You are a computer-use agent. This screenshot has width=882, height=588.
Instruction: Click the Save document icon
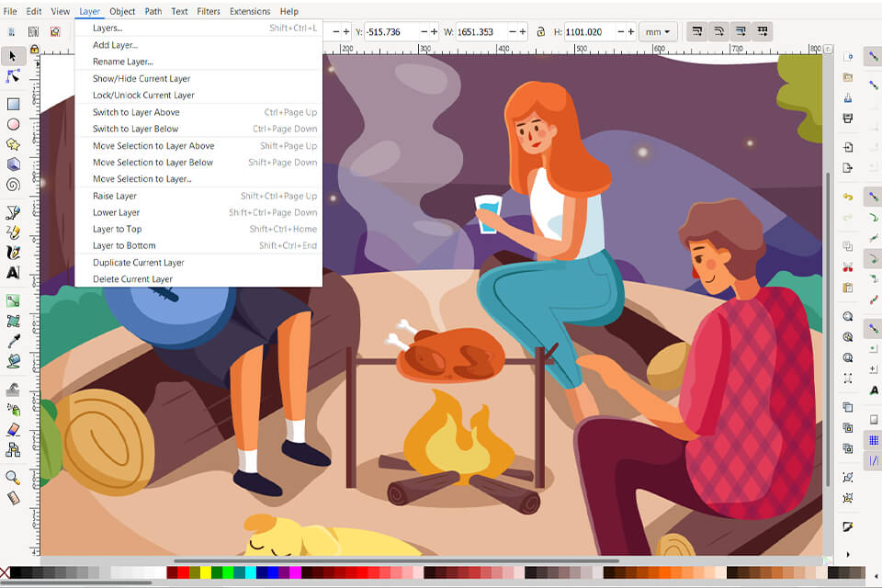(x=848, y=97)
